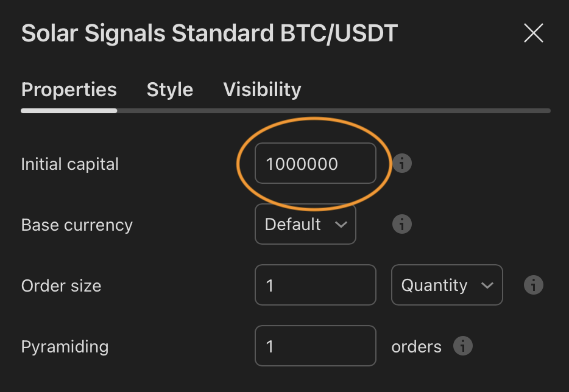
Task: Click the Initial capital label
Action: (x=69, y=164)
